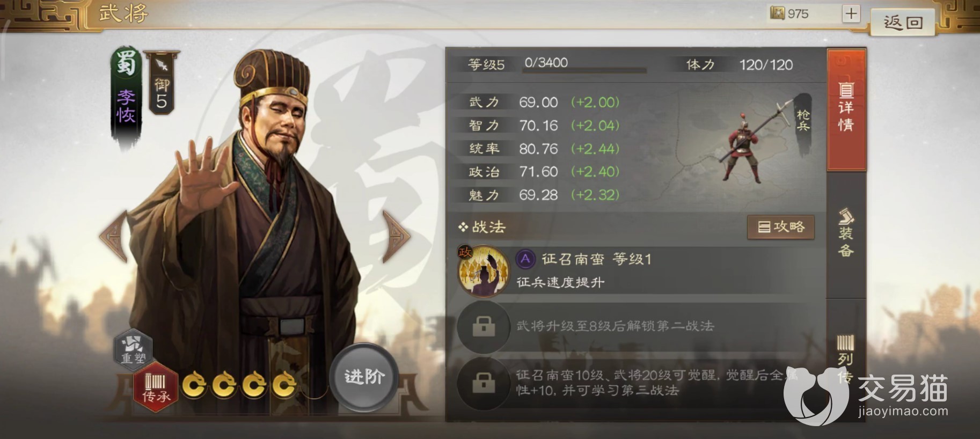Open the 攻略 strategy guide button
The height and width of the screenshot is (439, 980).
[781, 228]
